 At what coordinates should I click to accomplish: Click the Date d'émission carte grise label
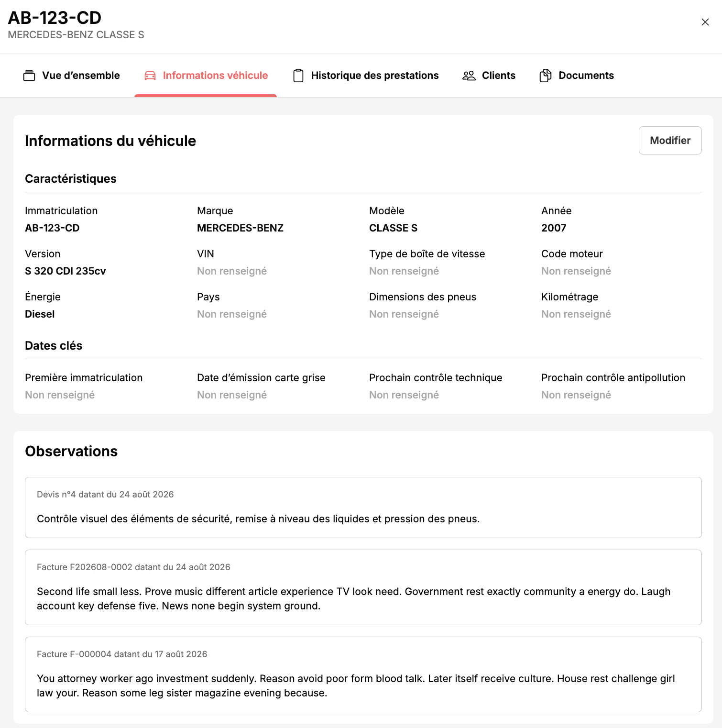pyautogui.click(x=261, y=377)
